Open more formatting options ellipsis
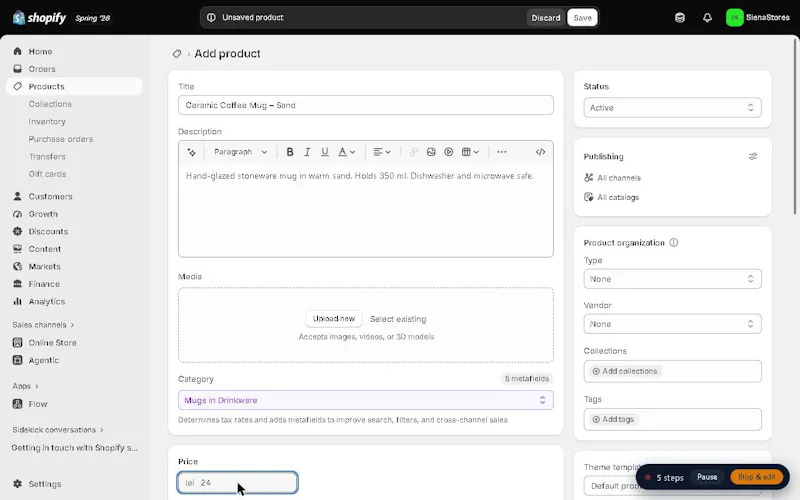This screenshot has height=500, width=800. [502, 152]
